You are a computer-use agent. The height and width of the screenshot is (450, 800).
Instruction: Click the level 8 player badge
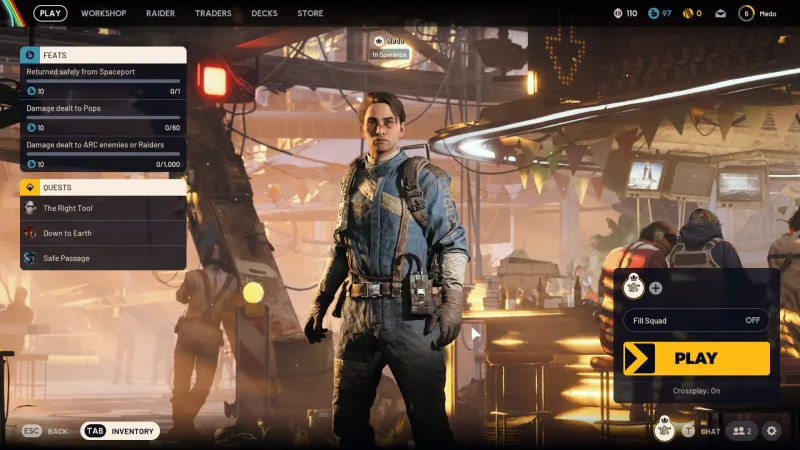pos(746,13)
